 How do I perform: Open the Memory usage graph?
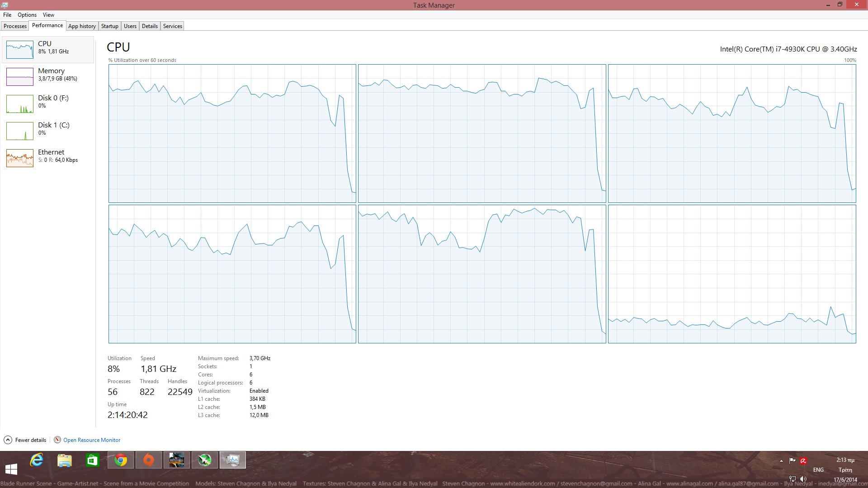(47, 76)
